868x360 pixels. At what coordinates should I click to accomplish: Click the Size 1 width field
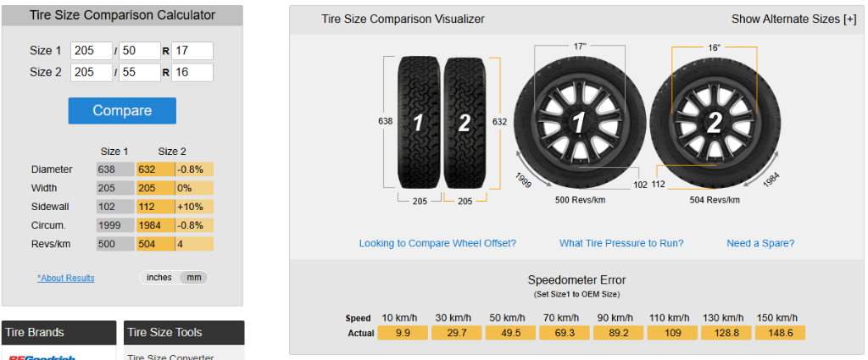click(92, 51)
